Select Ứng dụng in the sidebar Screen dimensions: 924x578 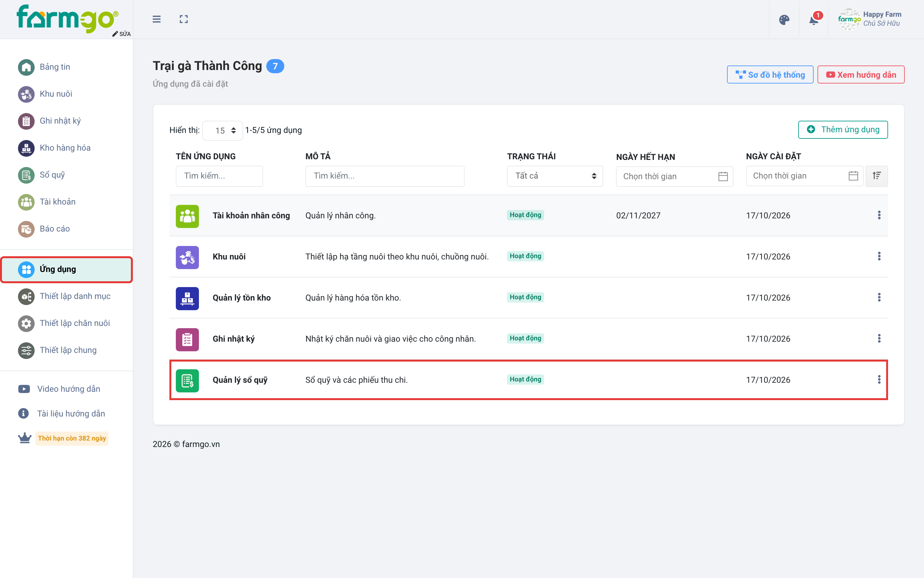click(x=66, y=269)
